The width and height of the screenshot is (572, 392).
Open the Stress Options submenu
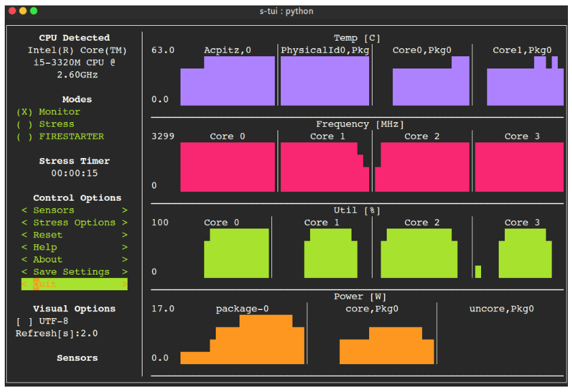71,222
